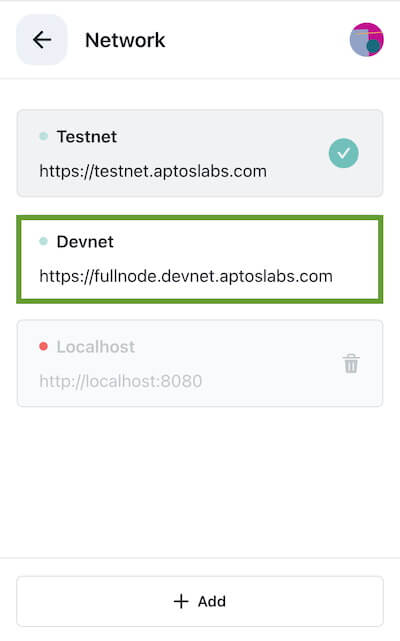
Task: Click the https://testnet.aptoslabs.com URL
Action: [153, 171]
